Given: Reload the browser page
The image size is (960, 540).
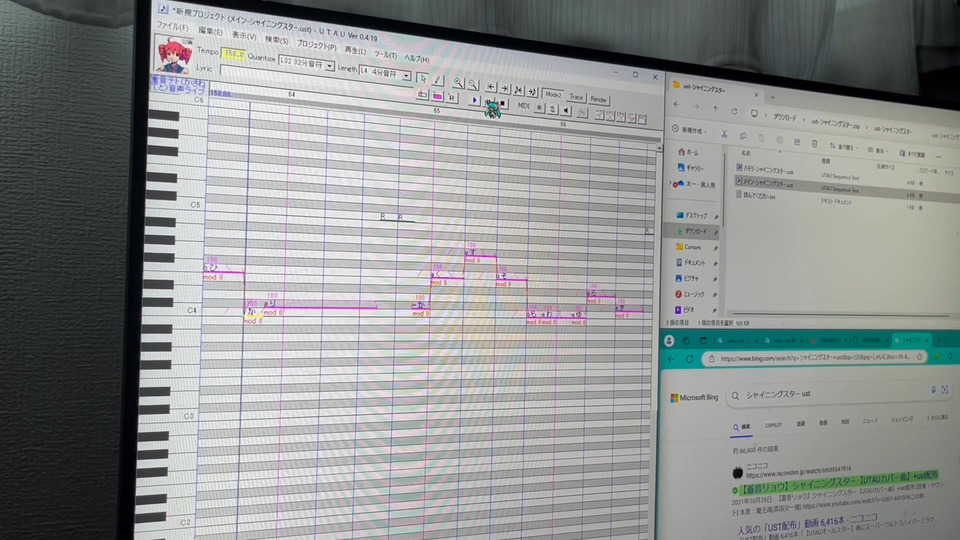Looking at the screenshot, I should 689,359.
